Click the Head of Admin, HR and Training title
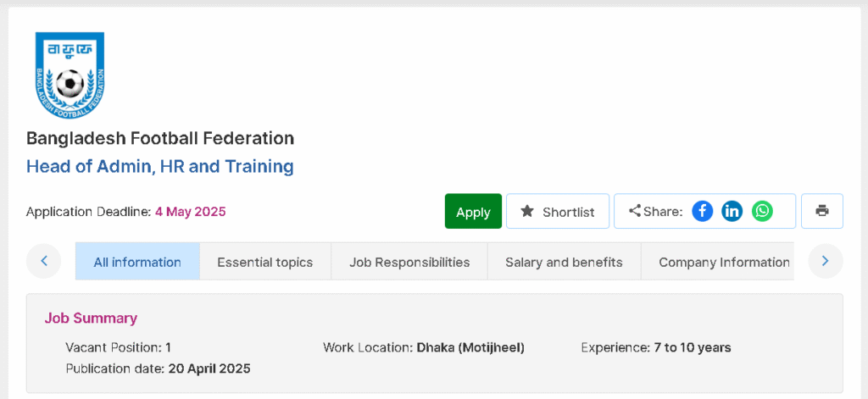This screenshot has width=868, height=399. [x=160, y=167]
